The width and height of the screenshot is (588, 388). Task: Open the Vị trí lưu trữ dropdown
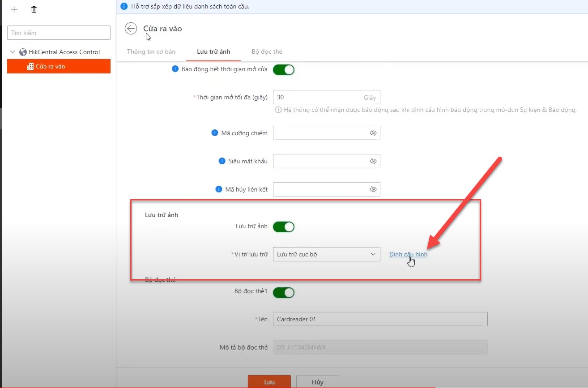click(326, 254)
